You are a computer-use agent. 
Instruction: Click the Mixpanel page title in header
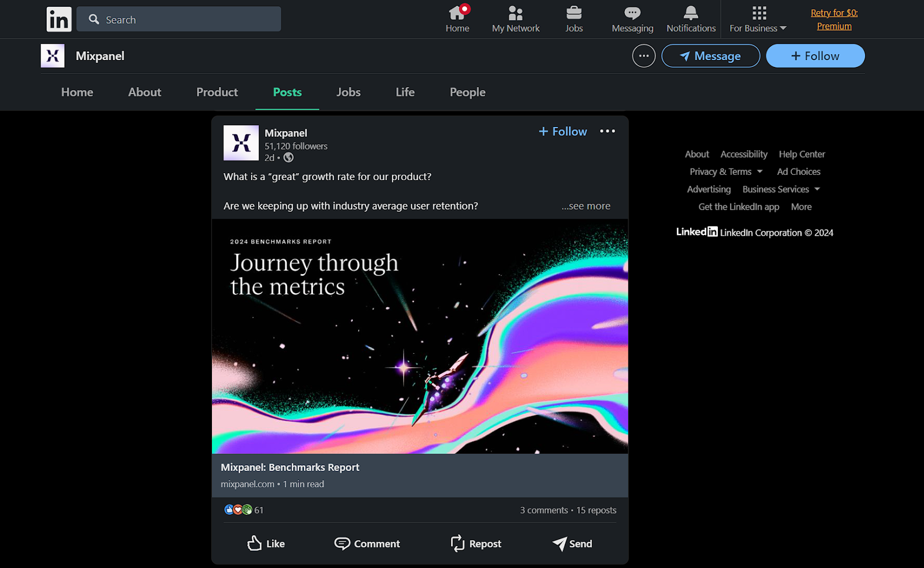(x=100, y=56)
